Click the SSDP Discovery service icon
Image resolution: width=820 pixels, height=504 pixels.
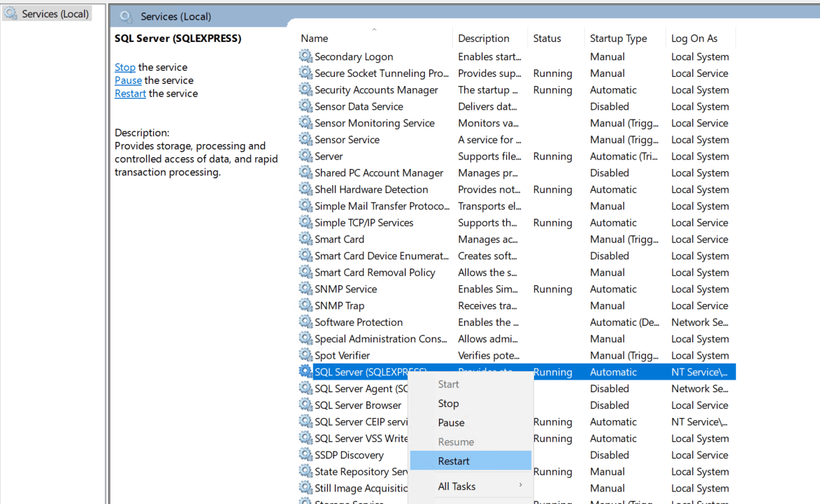pos(305,455)
